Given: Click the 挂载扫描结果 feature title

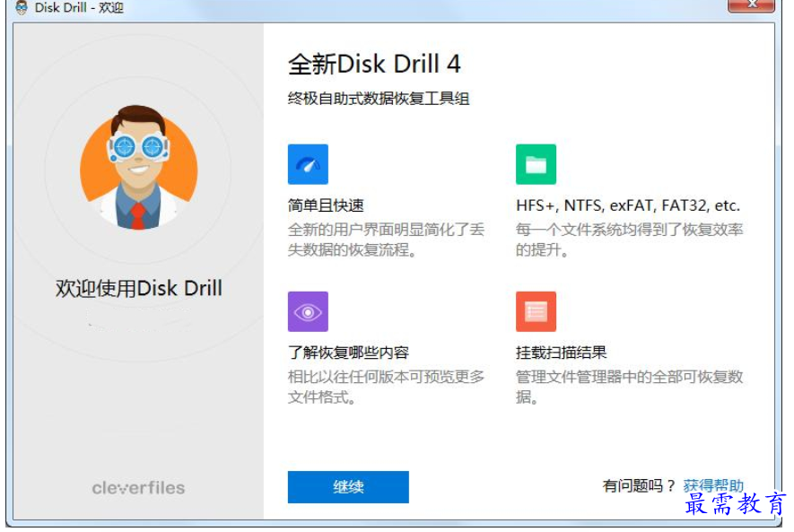Looking at the screenshot, I should (561, 353).
